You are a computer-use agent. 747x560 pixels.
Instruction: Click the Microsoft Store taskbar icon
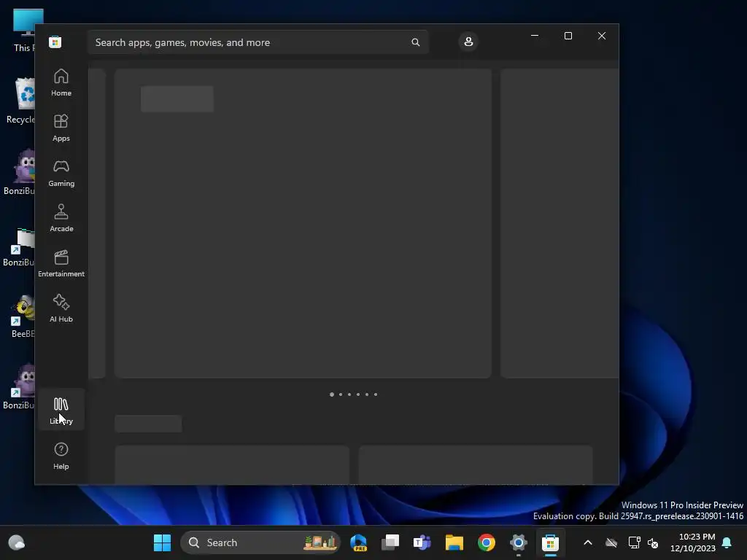coord(550,542)
